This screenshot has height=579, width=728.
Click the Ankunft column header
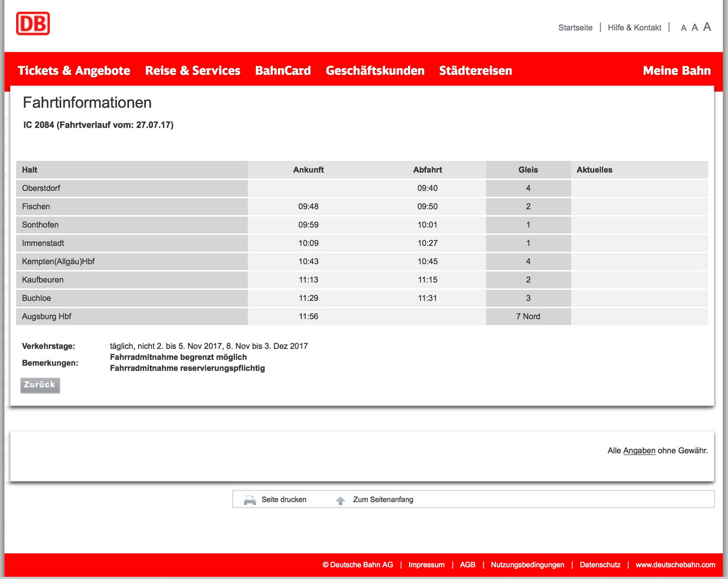308,170
